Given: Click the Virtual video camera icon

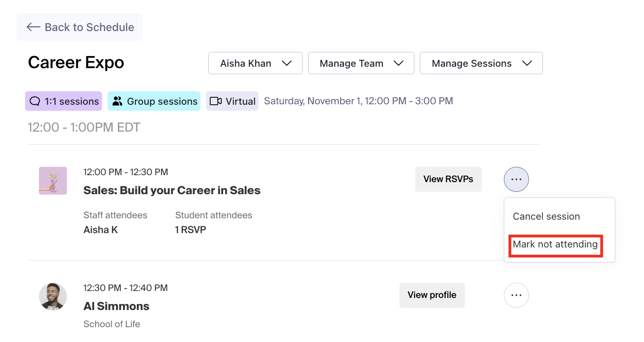Looking at the screenshot, I should [x=215, y=101].
